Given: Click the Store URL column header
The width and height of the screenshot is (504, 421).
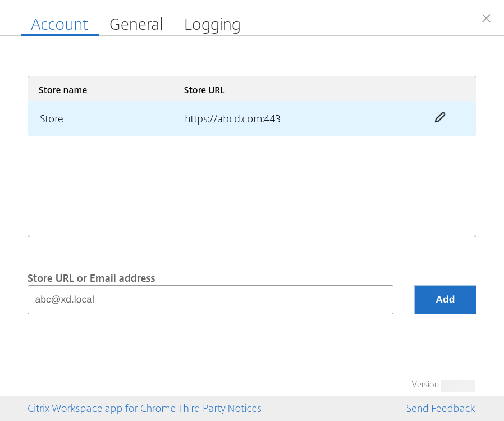Looking at the screenshot, I should (x=204, y=90).
